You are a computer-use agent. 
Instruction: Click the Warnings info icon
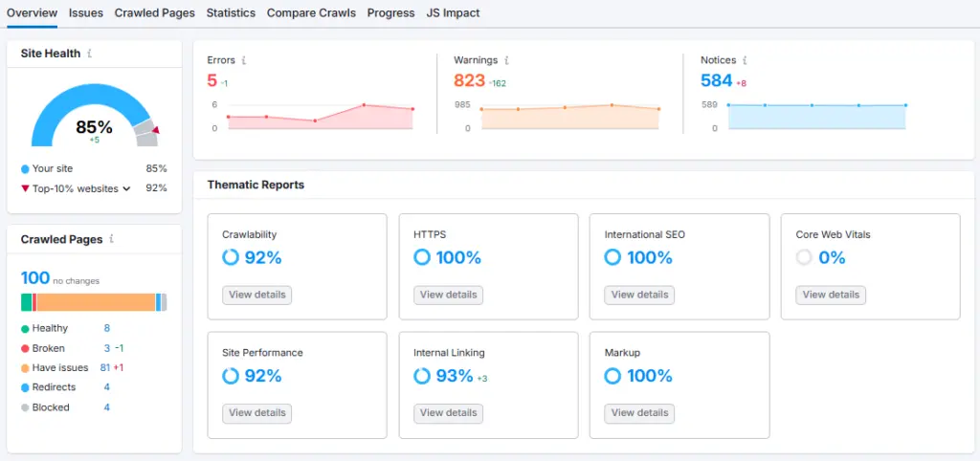point(506,60)
